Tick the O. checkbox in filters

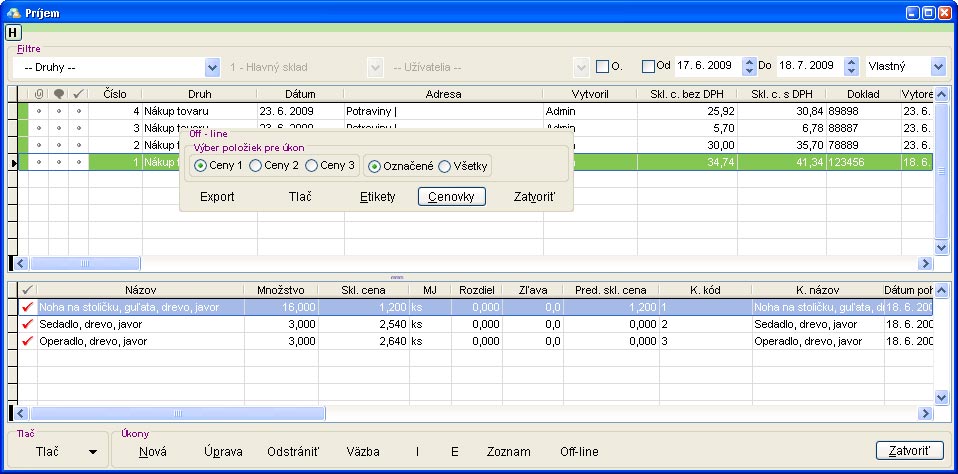tap(602, 66)
